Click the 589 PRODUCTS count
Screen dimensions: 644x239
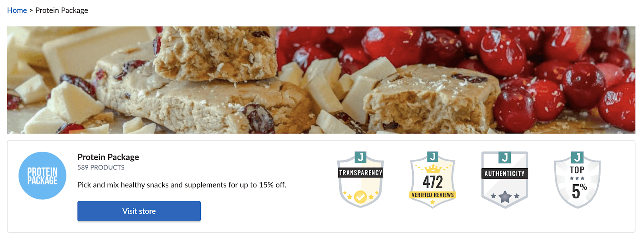(101, 167)
